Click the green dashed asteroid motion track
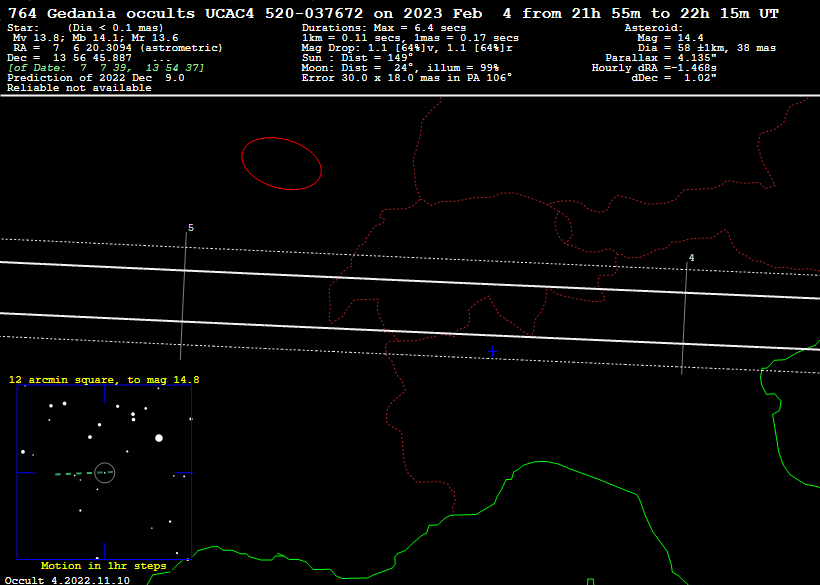 click(84, 473)
